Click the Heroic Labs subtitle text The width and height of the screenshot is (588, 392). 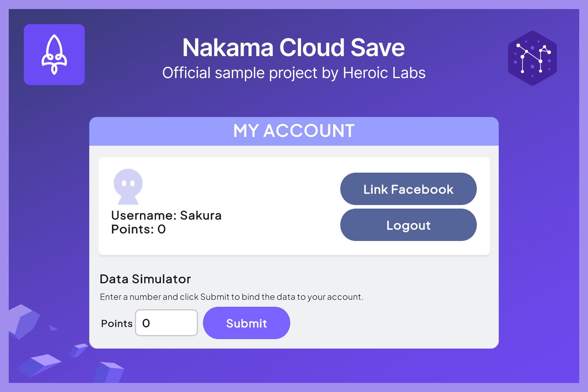pyautogui.click(x=293, y=72)
